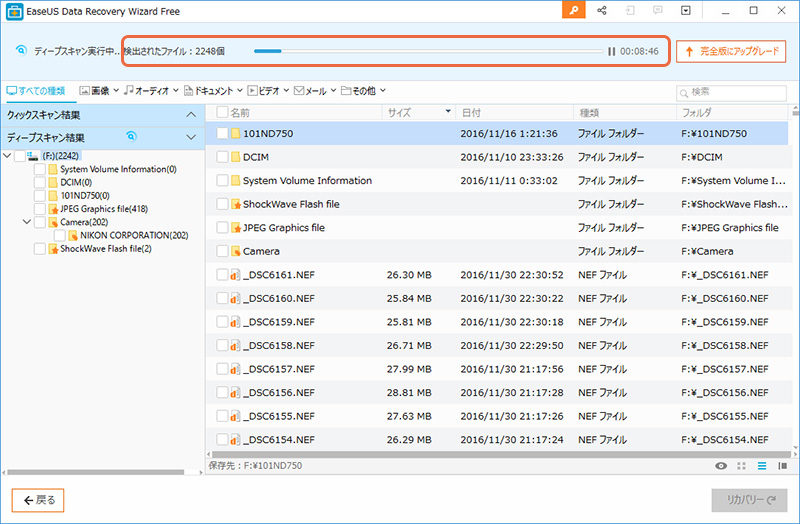Click NIKON CORPORATION folder icon in tree
The image size is (800, 524).
pyautogui.click(x=73, y=235)
